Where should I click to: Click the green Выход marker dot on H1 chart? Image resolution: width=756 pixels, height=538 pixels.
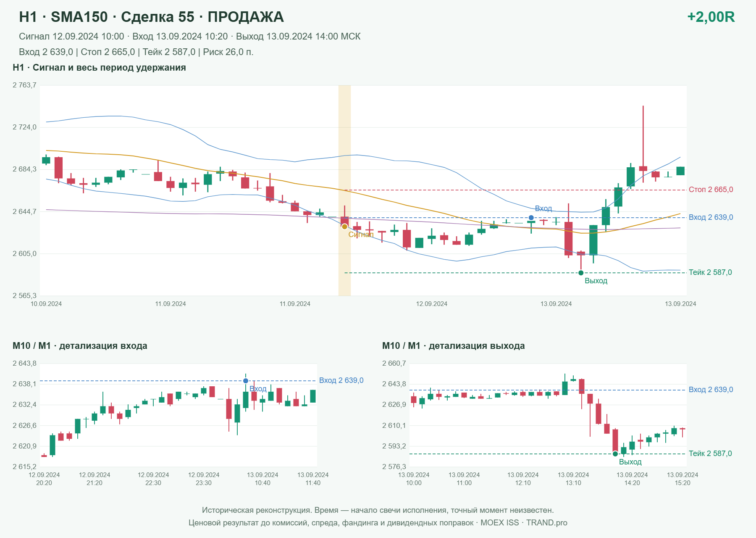coord(581,273)
